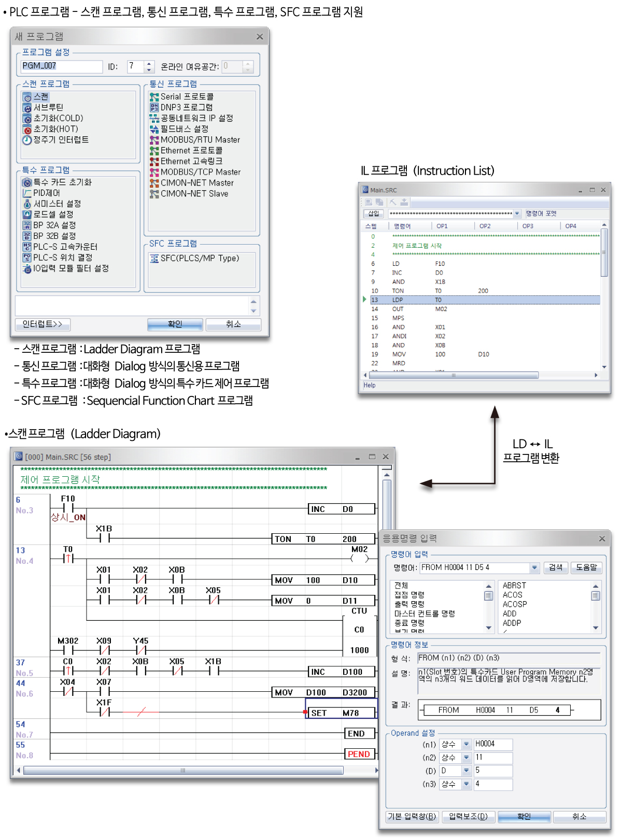622x840 pixels.
Task: Click program name field PGM_007
Action: (x=62, y=66)
